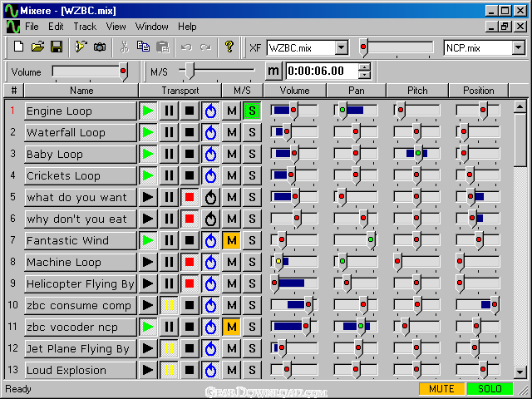Click the Copy toolbar icon

tap(143, 47)
